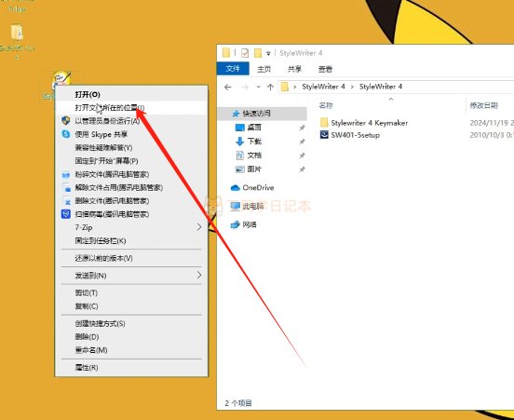
Task: Select 桌面 in the navigation pane
Action: (254, 128)
